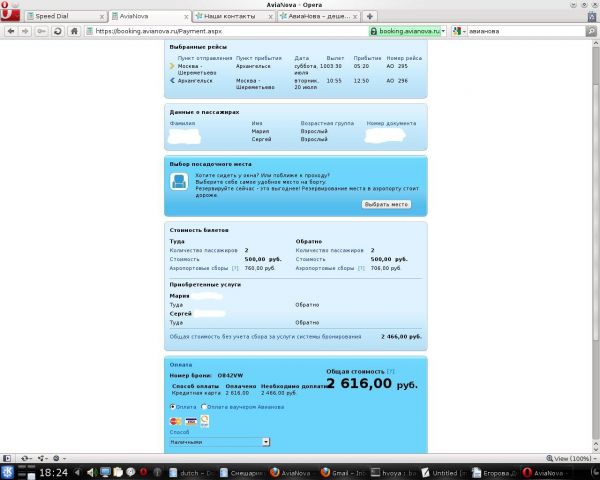Close the Speed Dial tab
Viewport: 600px width, 480px height.
click(x=102, y=16)
